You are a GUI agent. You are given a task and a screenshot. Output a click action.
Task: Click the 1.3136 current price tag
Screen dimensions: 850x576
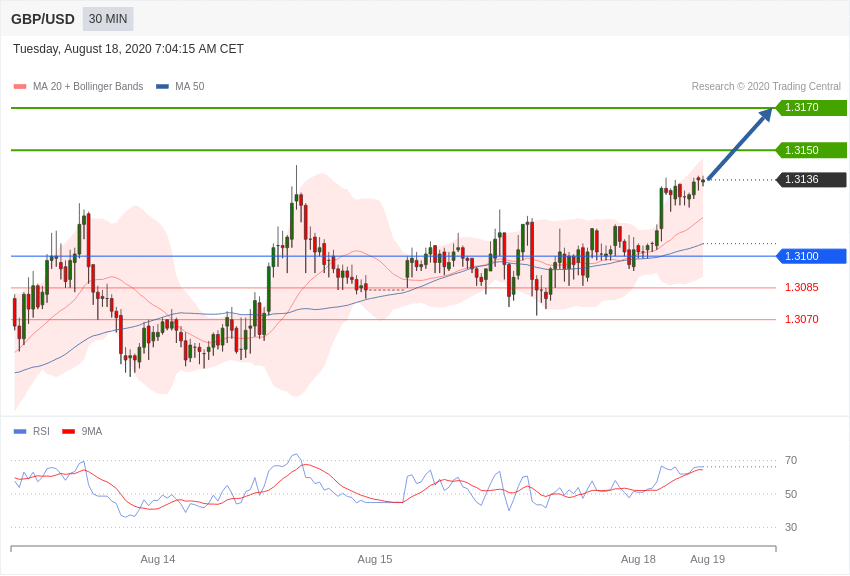click(x=812, y=179)
